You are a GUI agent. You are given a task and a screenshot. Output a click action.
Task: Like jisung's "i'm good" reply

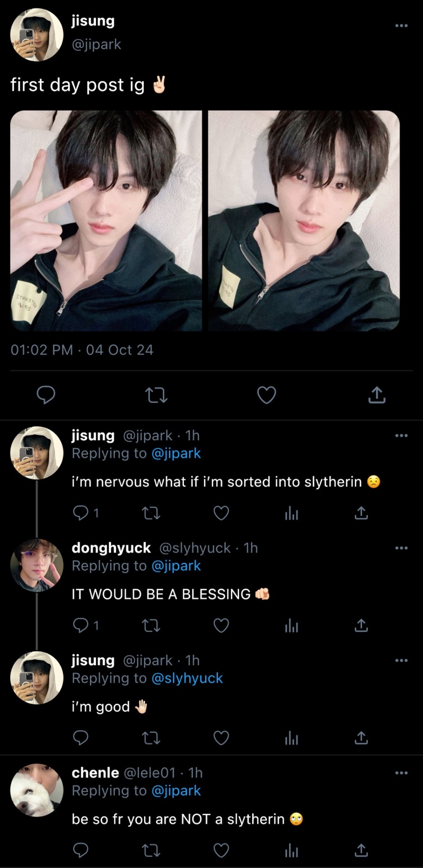[x=221, y=738]
